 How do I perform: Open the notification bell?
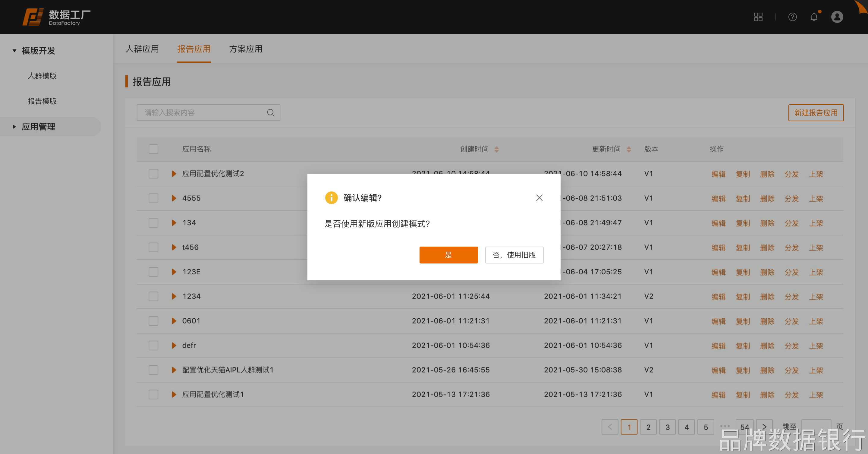[x=814, y=17]
